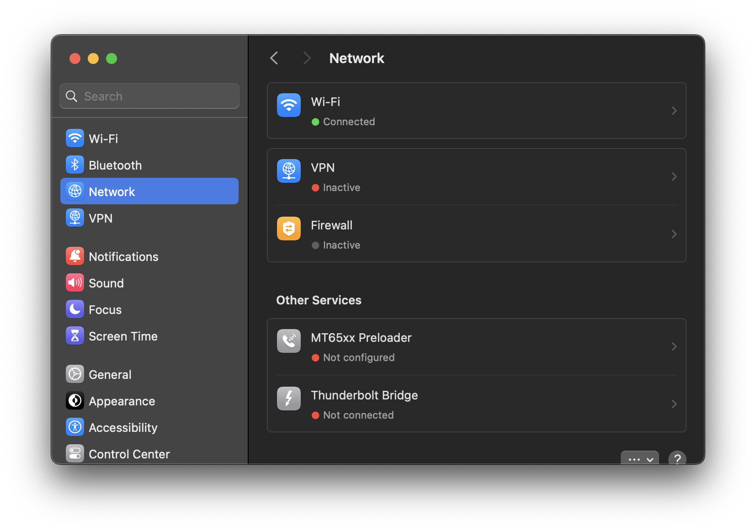
Task: Go back using the back arrow
Action: pyautogui.click(x=274, y=58)
